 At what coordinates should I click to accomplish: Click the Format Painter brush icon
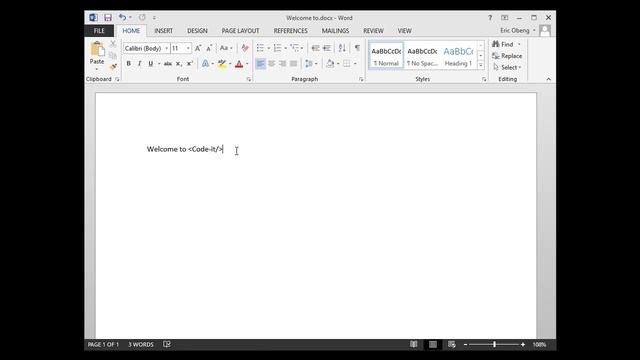(x=113, y=66)
